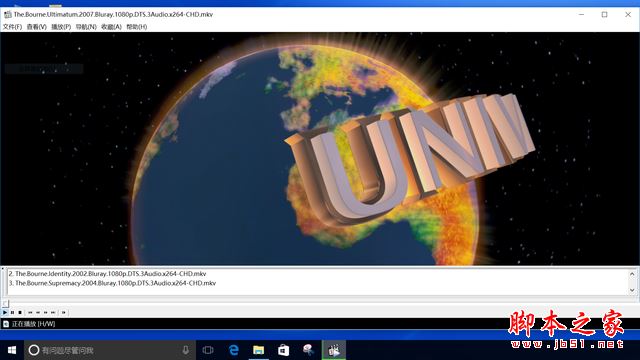640x360 pixels.
Task: Click the status bar file icon
Action: tap(6, 324)
